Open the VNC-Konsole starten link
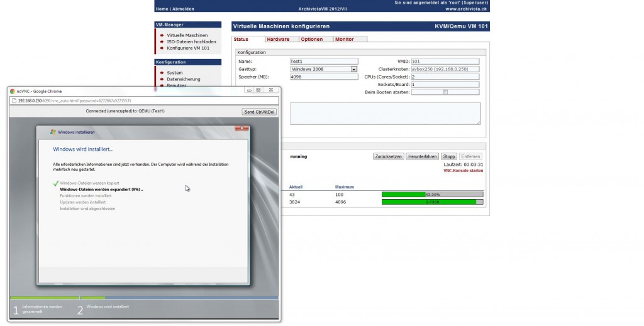Viewport: 644px width, 326px height. coord(463,171)
